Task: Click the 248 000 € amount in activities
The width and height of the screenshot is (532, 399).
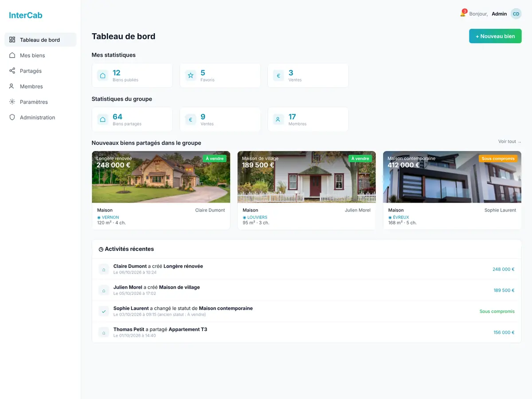Action: [x=504, y=269]
